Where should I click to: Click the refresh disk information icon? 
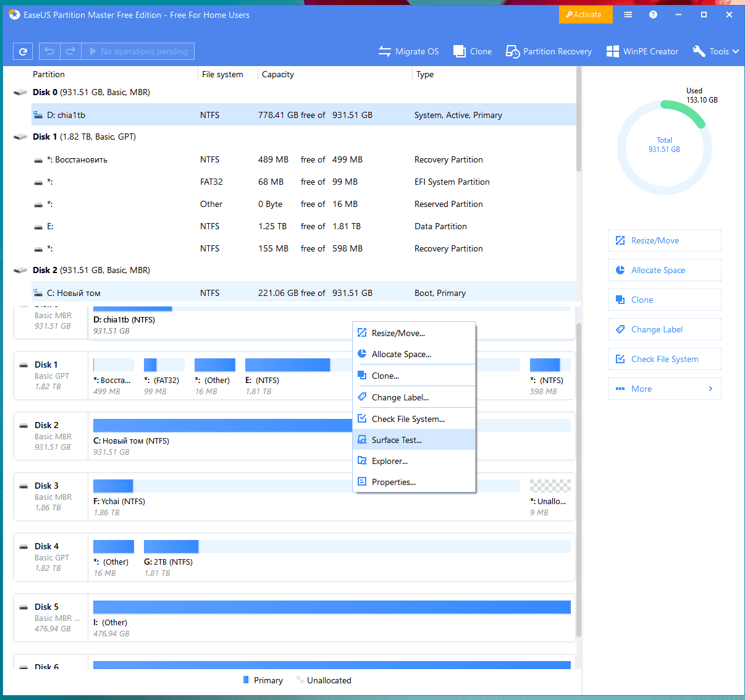[x=23, y=51]
